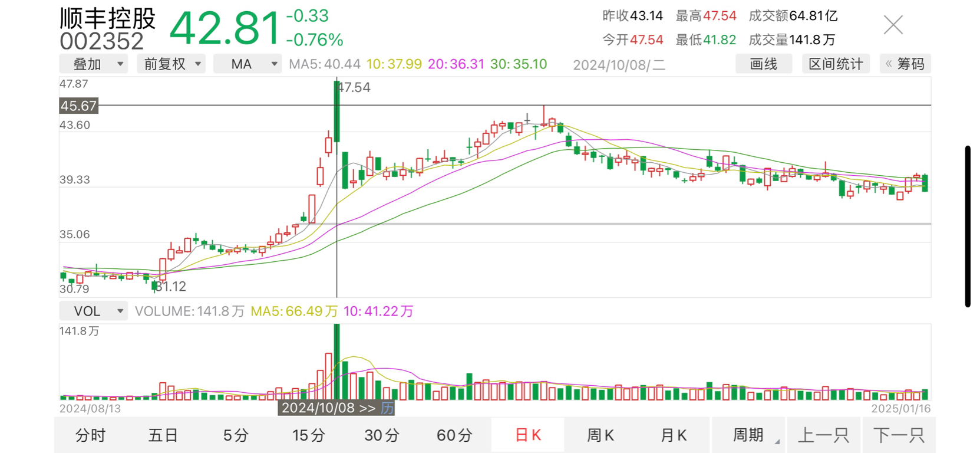
Task: Click the 昨收 43.14 previous close value
Action: point(632,16)
